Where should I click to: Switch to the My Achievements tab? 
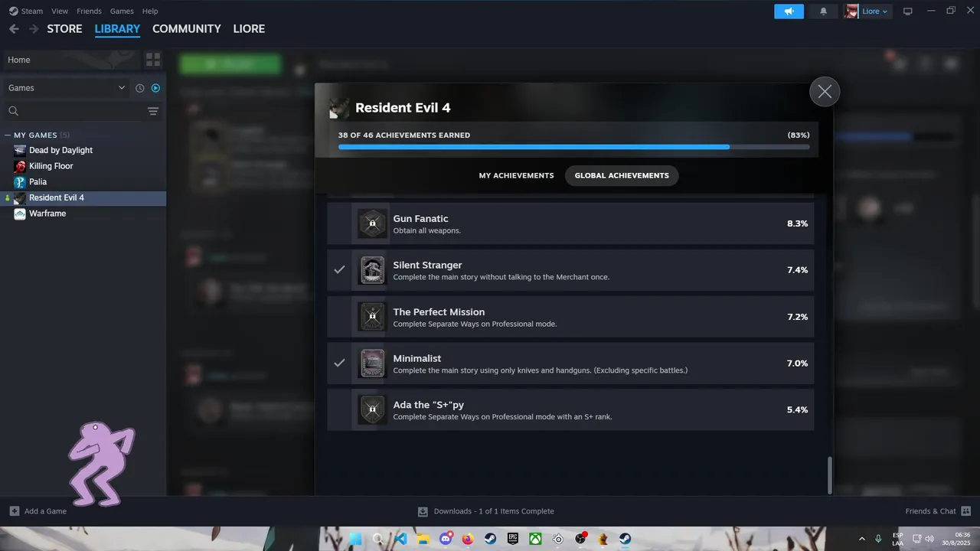516,175
